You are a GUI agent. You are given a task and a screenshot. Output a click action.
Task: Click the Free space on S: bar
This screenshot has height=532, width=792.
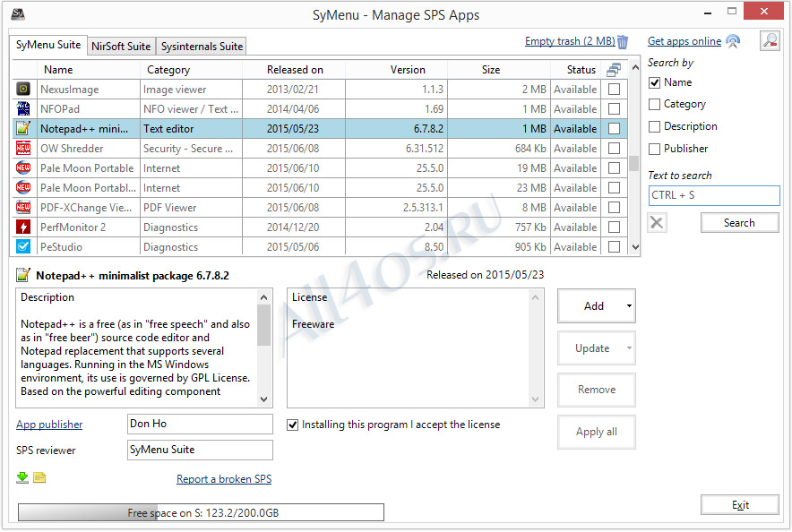pos(201,512)
